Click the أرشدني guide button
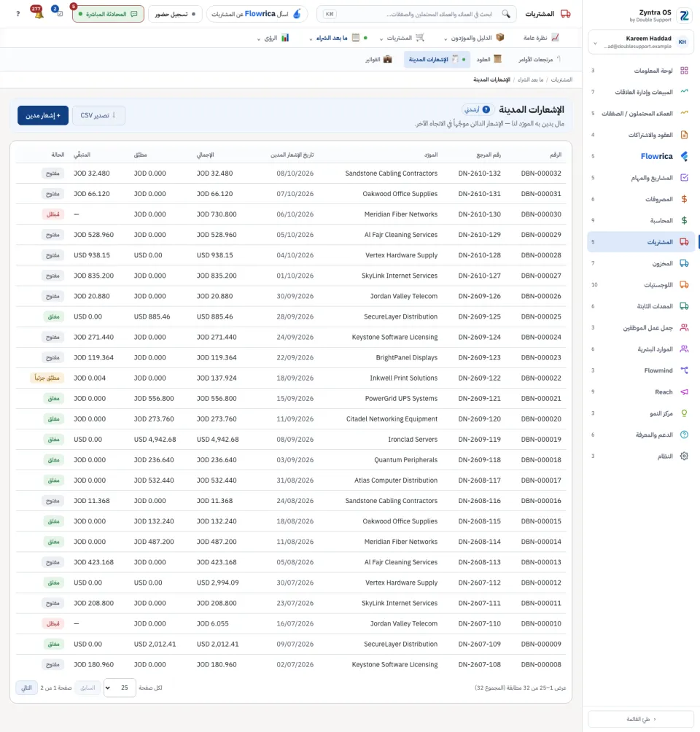Screen dimensions: 700x732 point(478,109)
